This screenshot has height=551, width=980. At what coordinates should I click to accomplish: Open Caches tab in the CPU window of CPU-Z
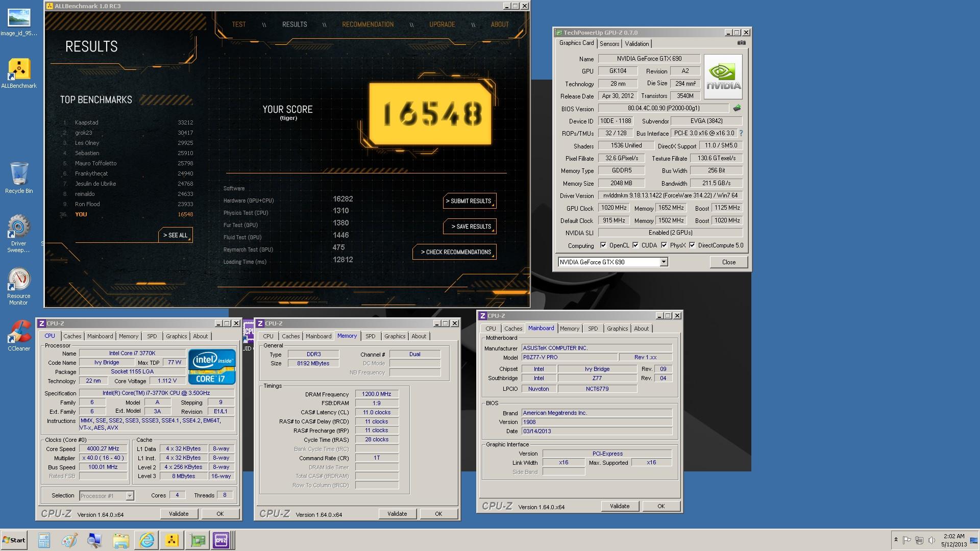click(72, 336)
